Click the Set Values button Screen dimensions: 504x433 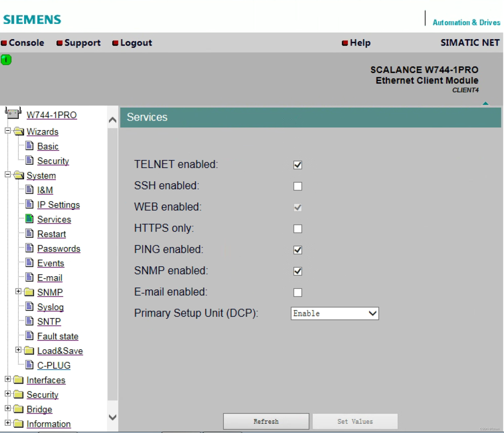coord(355,421)
